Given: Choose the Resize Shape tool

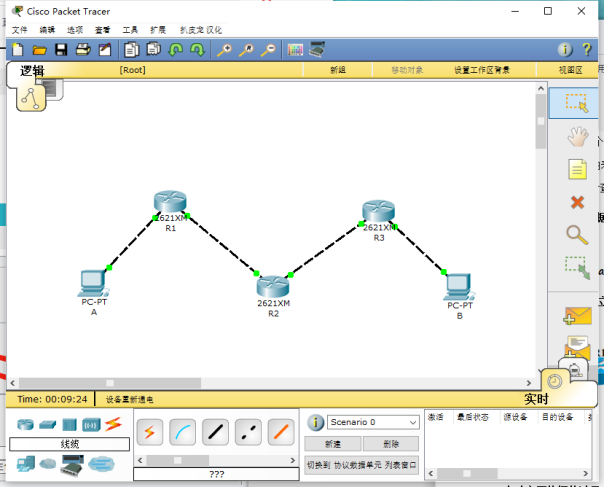Looking at the screenshot, I should [578, 268].
